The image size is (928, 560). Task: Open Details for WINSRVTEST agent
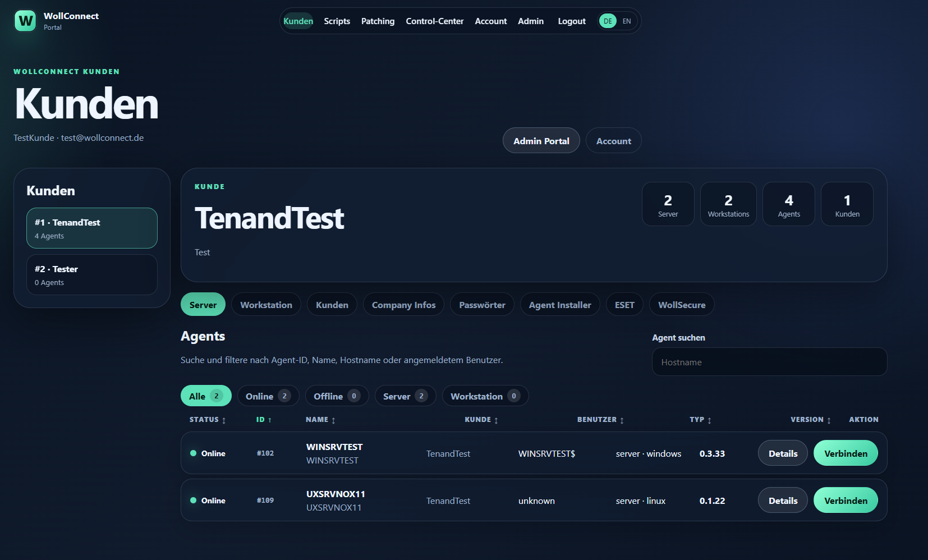(783, 453)
